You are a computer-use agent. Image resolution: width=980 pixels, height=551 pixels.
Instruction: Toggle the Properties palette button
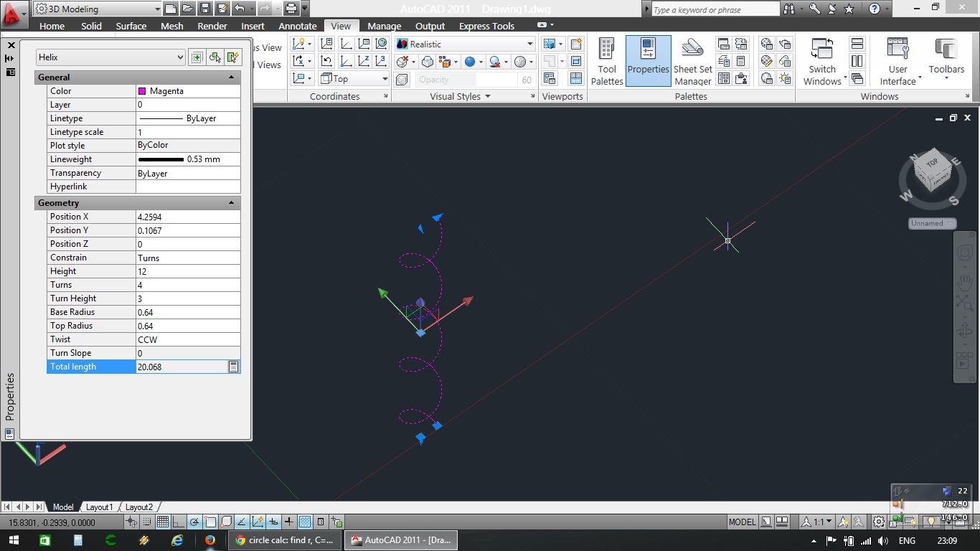pos(649,62)
